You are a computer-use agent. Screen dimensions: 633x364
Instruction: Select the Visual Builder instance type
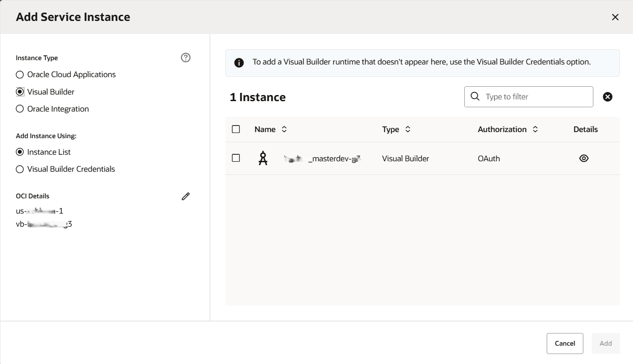(x=20, y=92)
